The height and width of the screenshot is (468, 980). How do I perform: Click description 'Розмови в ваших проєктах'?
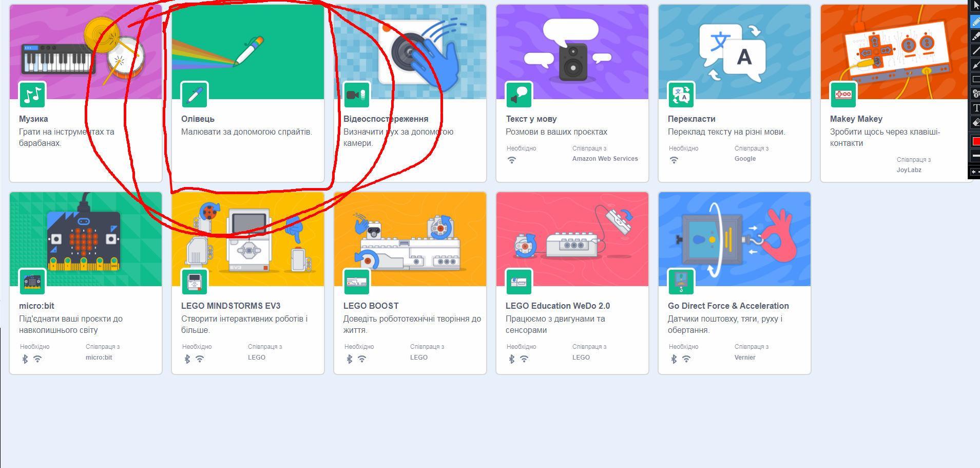point(556,132)
